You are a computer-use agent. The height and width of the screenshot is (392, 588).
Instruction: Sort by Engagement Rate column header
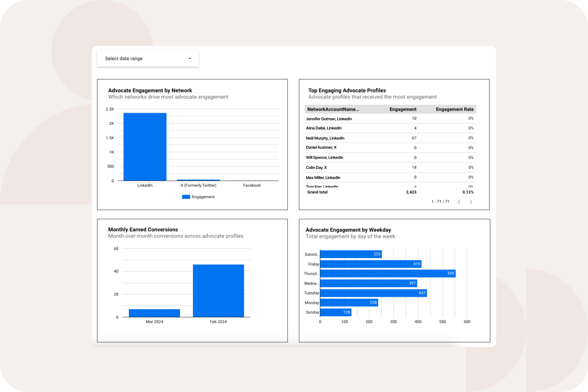pyautogui.click(x=454, y=109)
